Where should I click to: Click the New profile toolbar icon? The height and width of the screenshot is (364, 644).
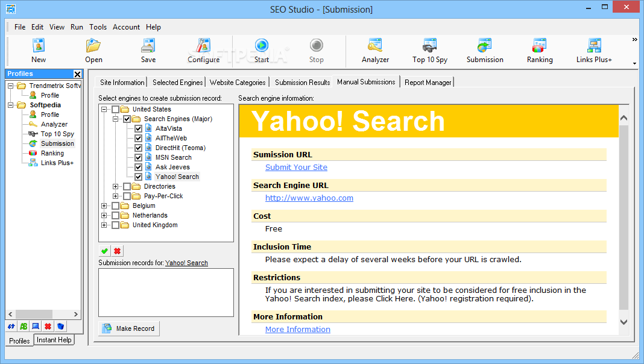(38, 51)
